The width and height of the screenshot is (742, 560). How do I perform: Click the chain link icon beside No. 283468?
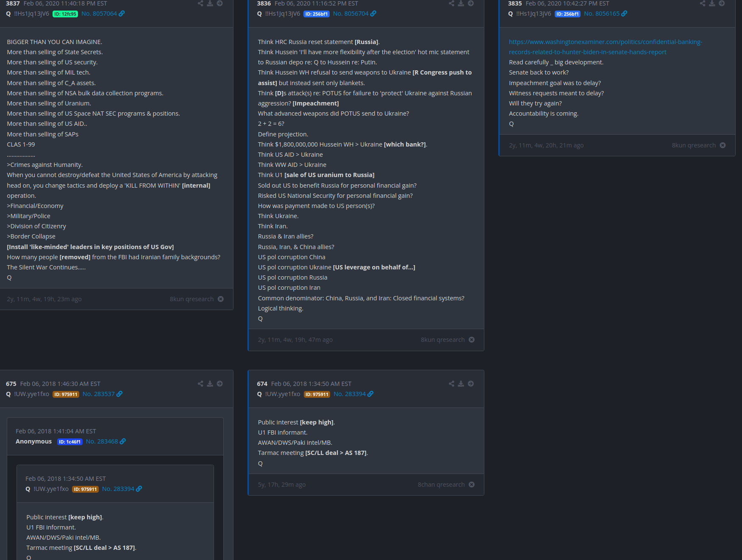tap(123, 441)
